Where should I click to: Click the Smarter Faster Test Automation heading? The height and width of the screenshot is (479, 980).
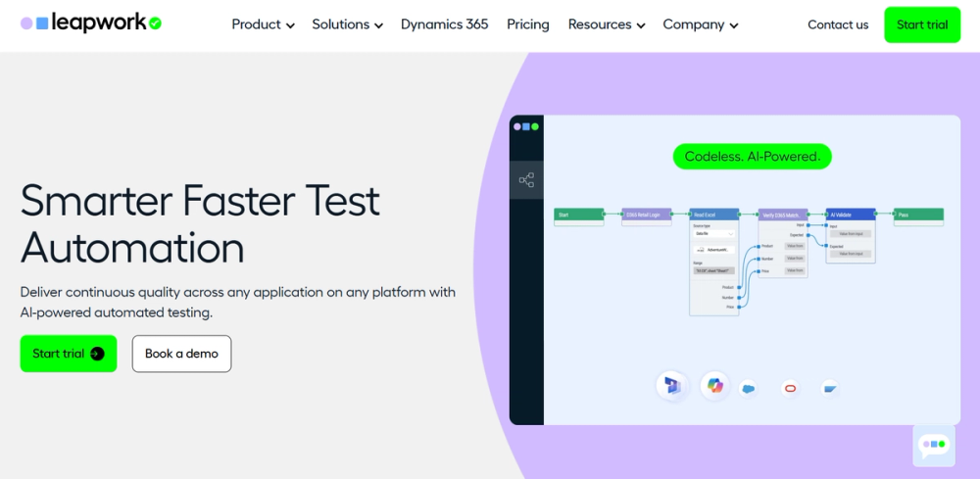click(x=200, y=223)
